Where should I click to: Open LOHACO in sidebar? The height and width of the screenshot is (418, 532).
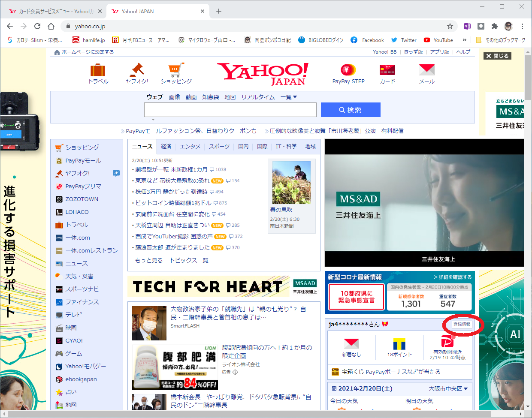tap(77, 212)
